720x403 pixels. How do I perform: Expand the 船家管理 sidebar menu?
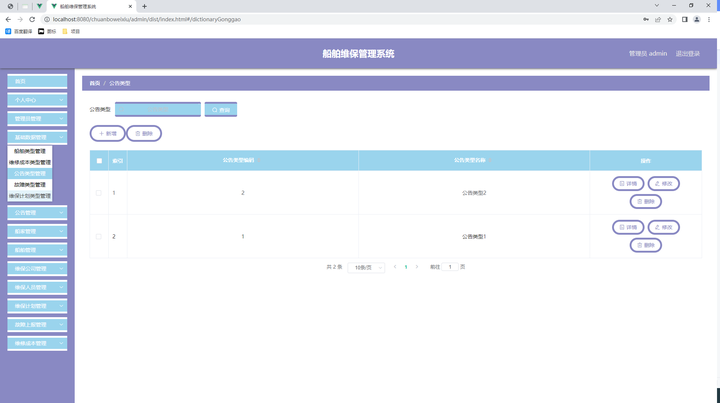(x=37, y=231)
